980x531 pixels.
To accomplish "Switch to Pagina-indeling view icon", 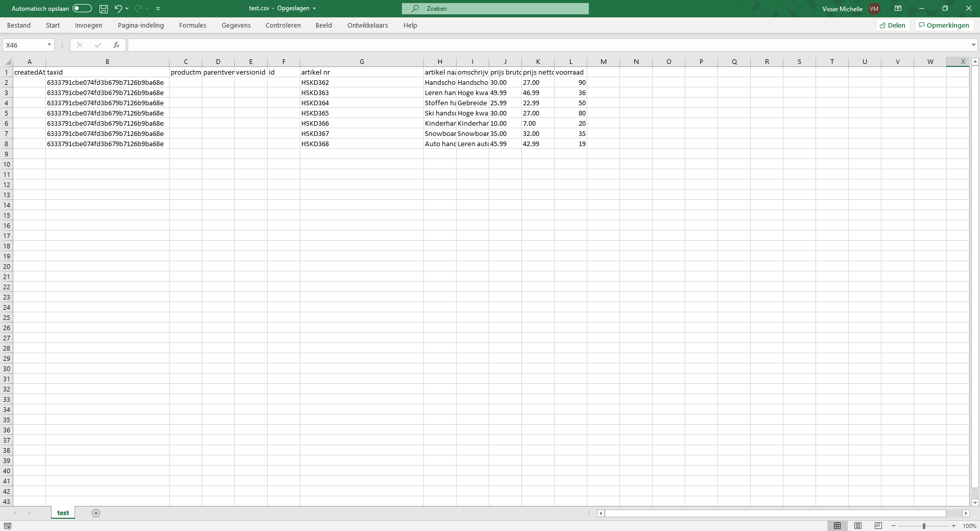I will pyautogui.click(x=858, y=525).
